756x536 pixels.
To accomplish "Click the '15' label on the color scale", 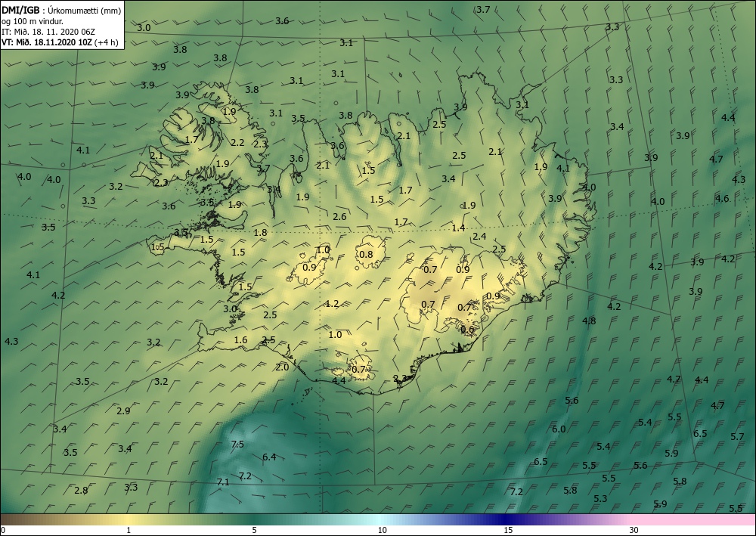I will tap(508, 530).
